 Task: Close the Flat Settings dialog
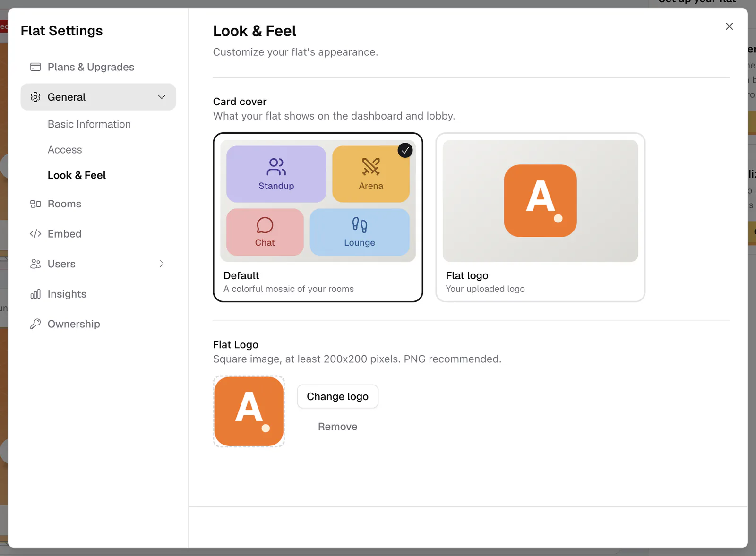(730, 26)
